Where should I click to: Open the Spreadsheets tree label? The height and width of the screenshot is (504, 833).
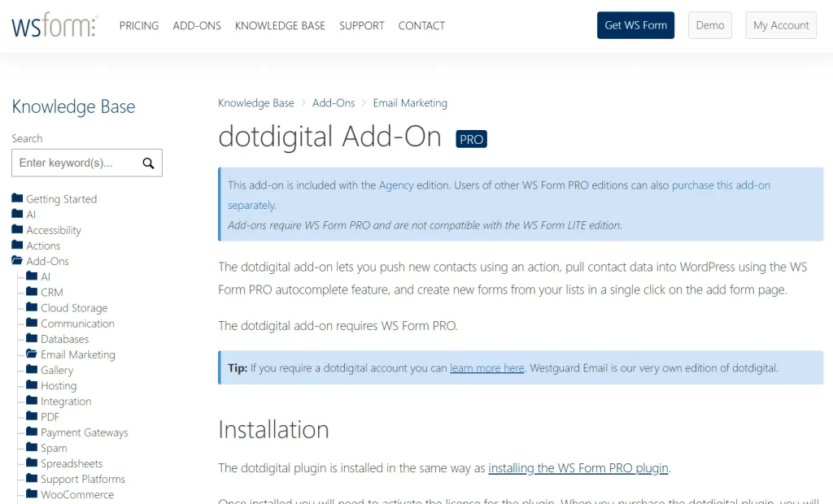click(x=72, y=463)
